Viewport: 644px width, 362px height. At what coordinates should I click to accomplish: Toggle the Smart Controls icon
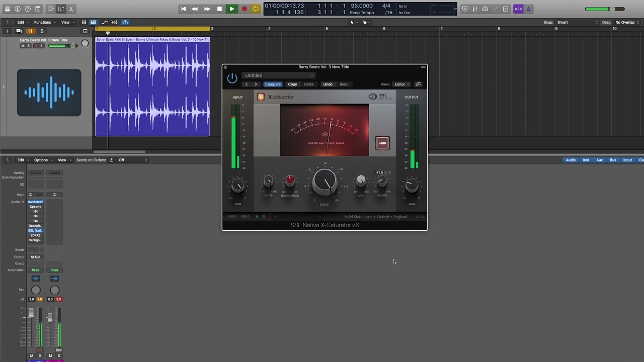tap(51, 9)
